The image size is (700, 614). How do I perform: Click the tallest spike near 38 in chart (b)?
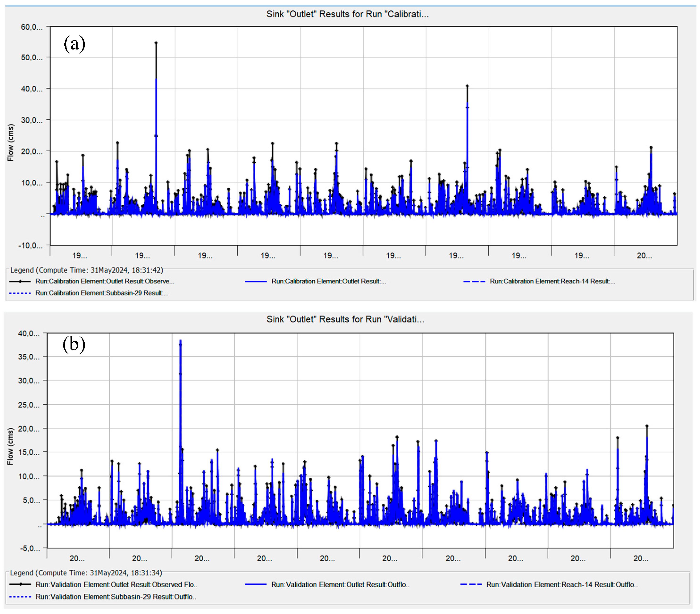[180, 342]
